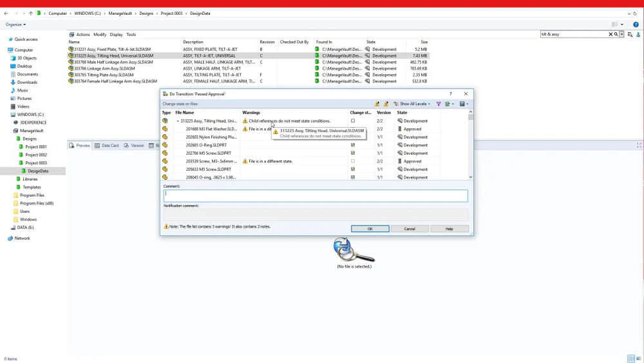Clear the search box with X icon
644x363 pixels.
[611, 35]
